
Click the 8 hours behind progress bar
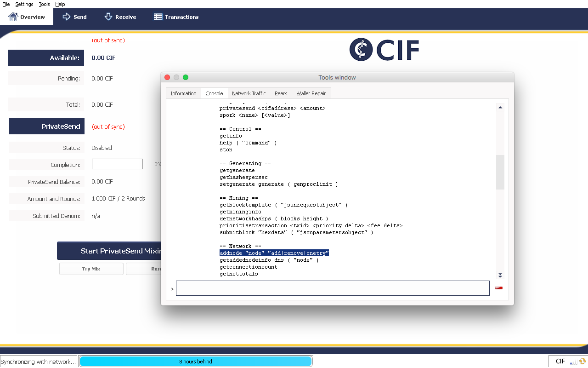point(196,362)
